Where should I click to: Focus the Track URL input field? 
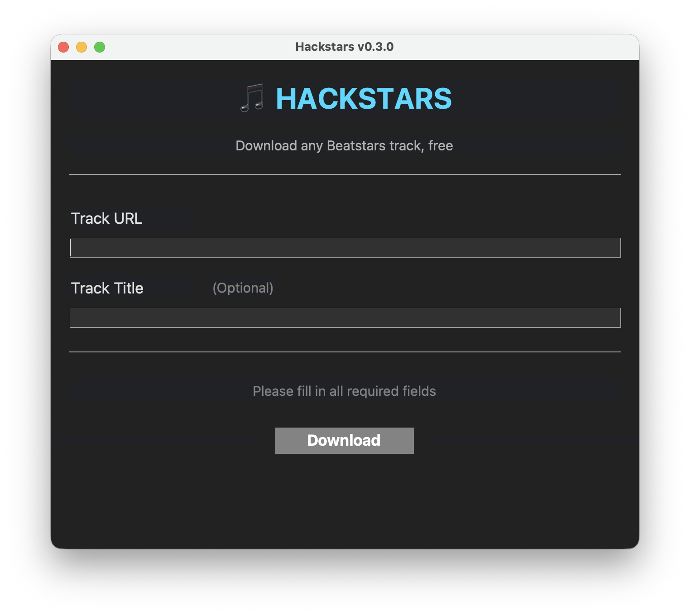click(345, 248)
